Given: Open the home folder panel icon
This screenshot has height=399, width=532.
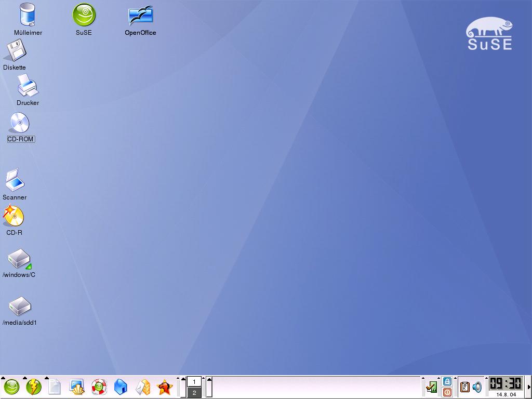Looking at the screenshot, I should [x=121, y=387].
